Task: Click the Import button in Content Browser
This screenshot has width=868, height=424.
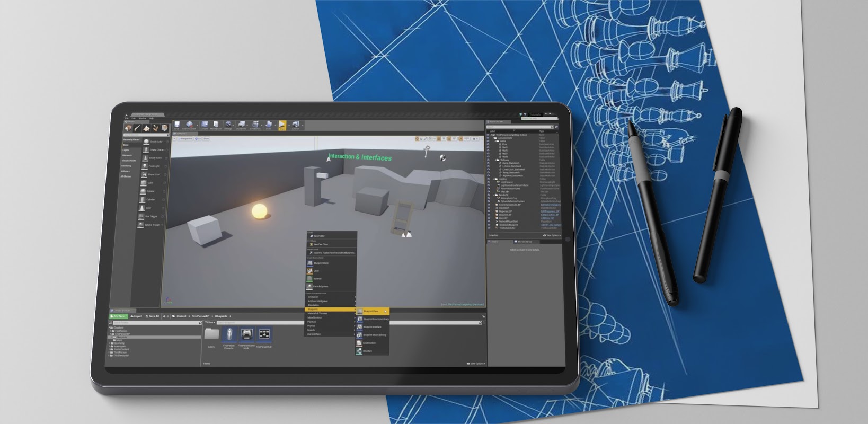Action: (x=136, y=316)
